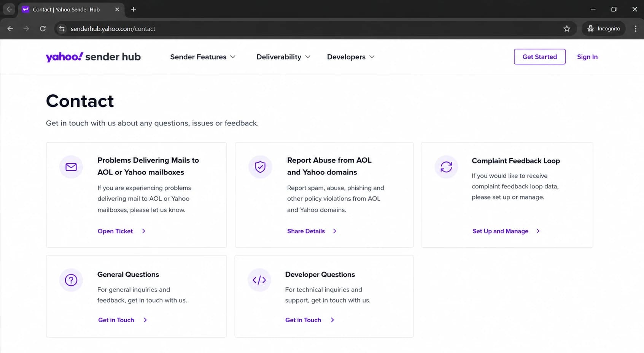Click Complaint Feedback Loop heading

(x=516, y=161)
